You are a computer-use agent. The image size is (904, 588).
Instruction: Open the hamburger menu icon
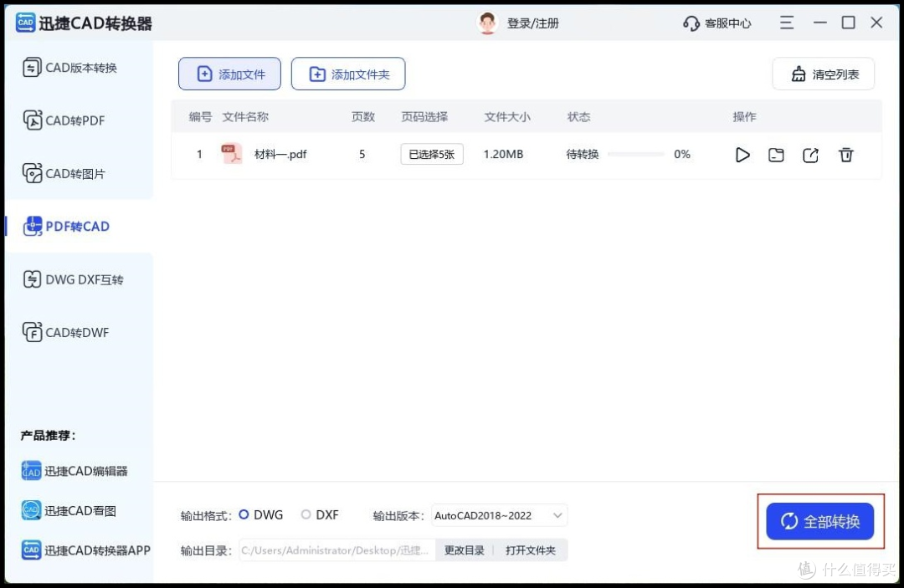(787, 23)
